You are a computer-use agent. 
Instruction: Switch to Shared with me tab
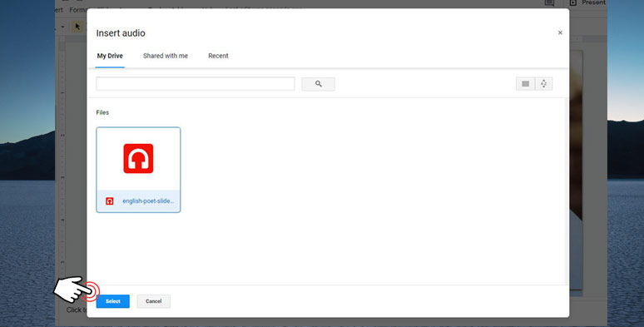pos(166,56)
